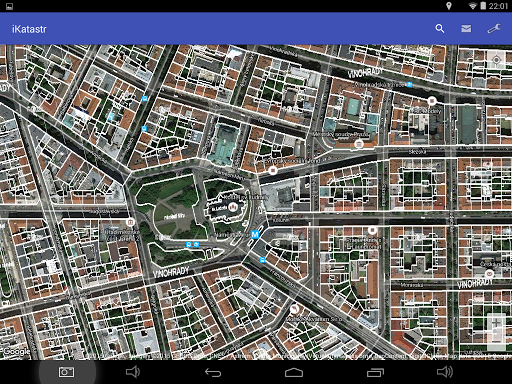The height and width of the screenshot is (384, 512).
Task: Open the image notification in status bar
Action: (x=9, y=6)
